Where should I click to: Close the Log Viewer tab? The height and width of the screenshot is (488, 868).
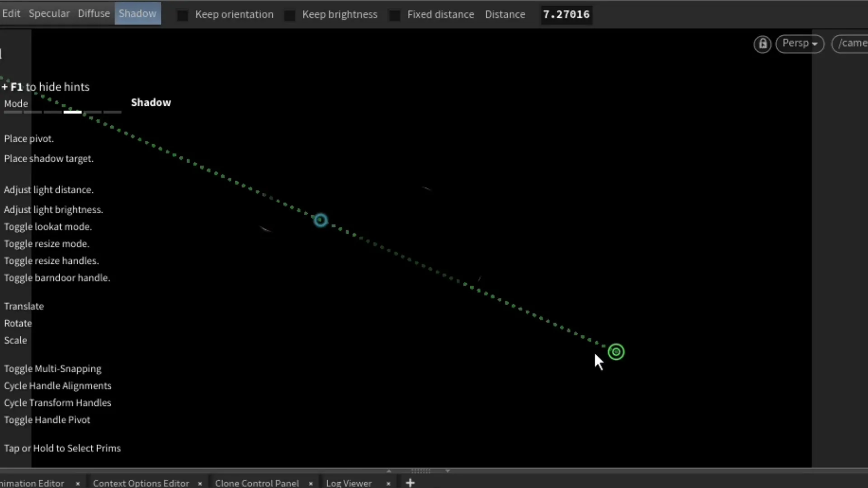pos(388,483)
